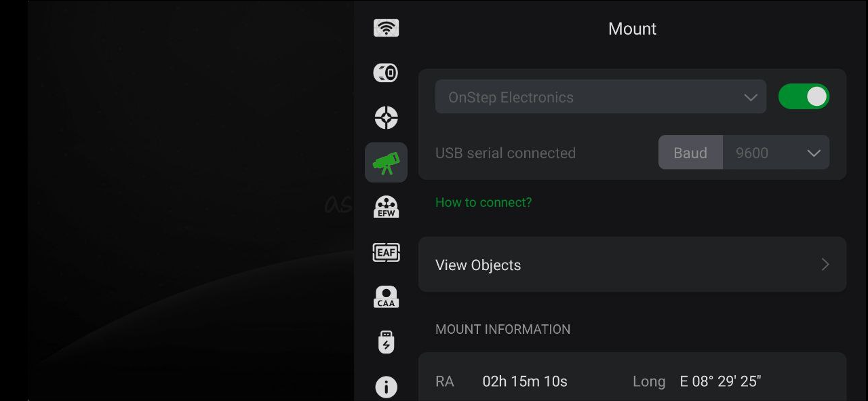
Task: Open the Wi-Fi settings icon
Action: (386, 28)
